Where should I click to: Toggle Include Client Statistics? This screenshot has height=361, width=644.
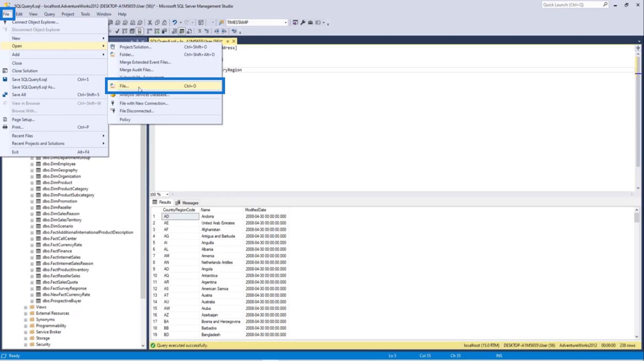pos(164,31)
